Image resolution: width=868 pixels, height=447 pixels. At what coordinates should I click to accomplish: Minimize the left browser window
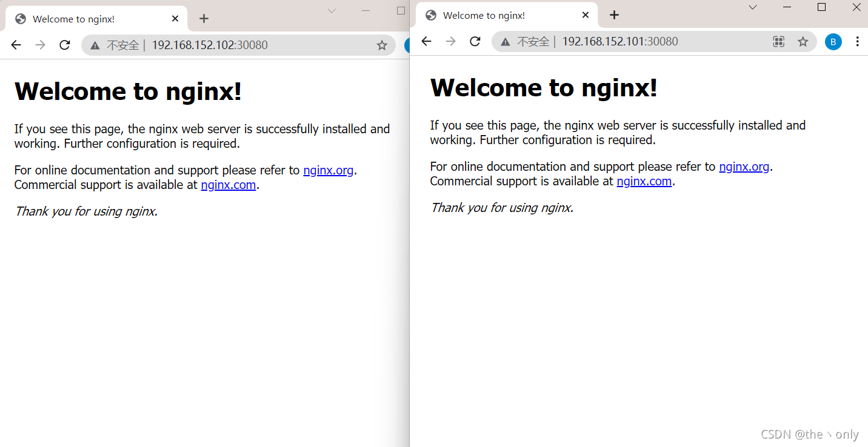[x=366, y=10]
